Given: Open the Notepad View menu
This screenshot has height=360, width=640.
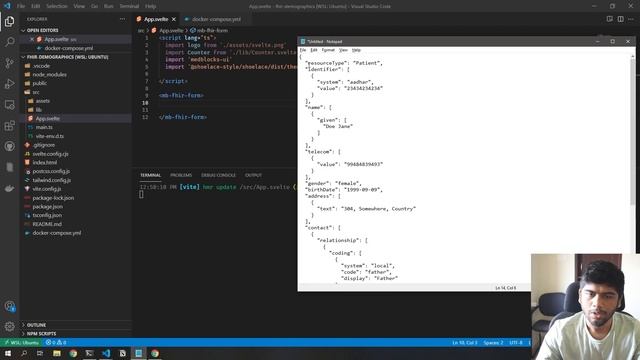Looking at the screenshot, I should (x=343, y=50).
